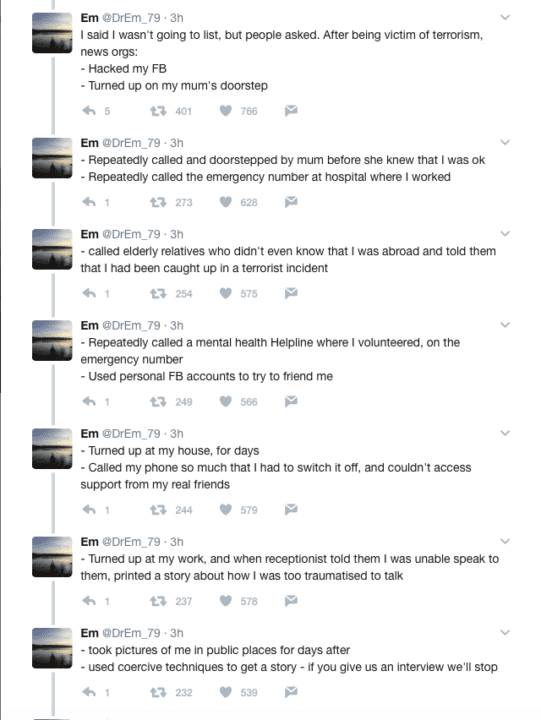
Task: Open the avatar thumbnail on the 'Repeatedly called and doorstepped' tweet
Action: coord(52,158)
